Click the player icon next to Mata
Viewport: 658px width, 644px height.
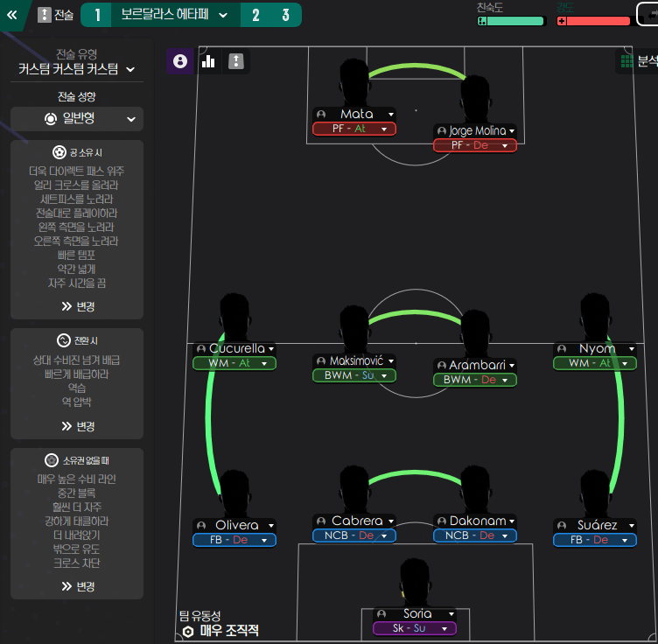[x=321, y=114]
